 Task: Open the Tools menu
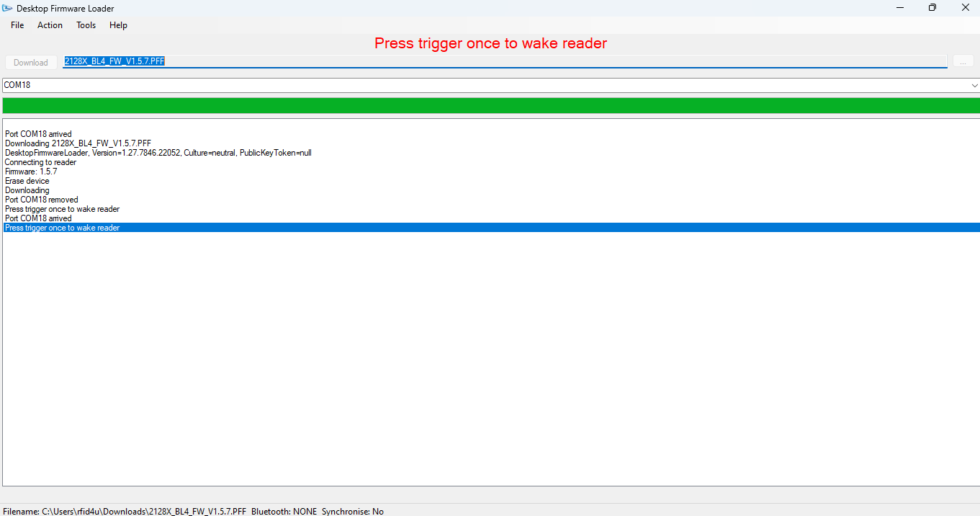(86, 25)
